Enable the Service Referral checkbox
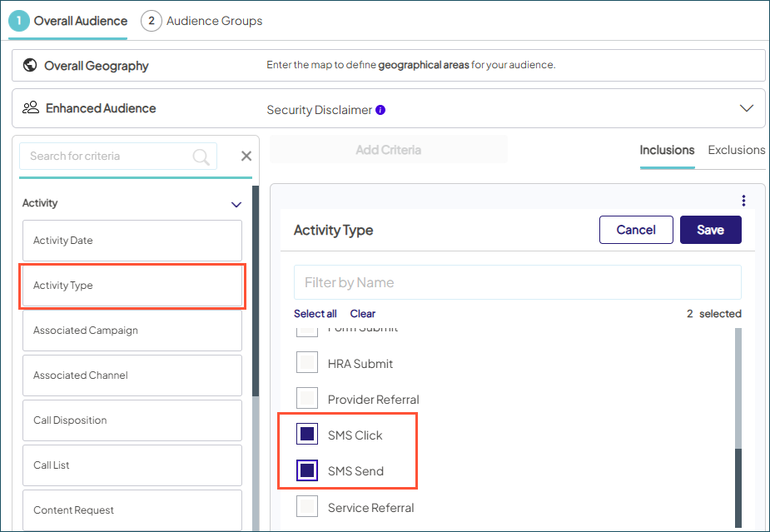 click(x=307, y=507)
